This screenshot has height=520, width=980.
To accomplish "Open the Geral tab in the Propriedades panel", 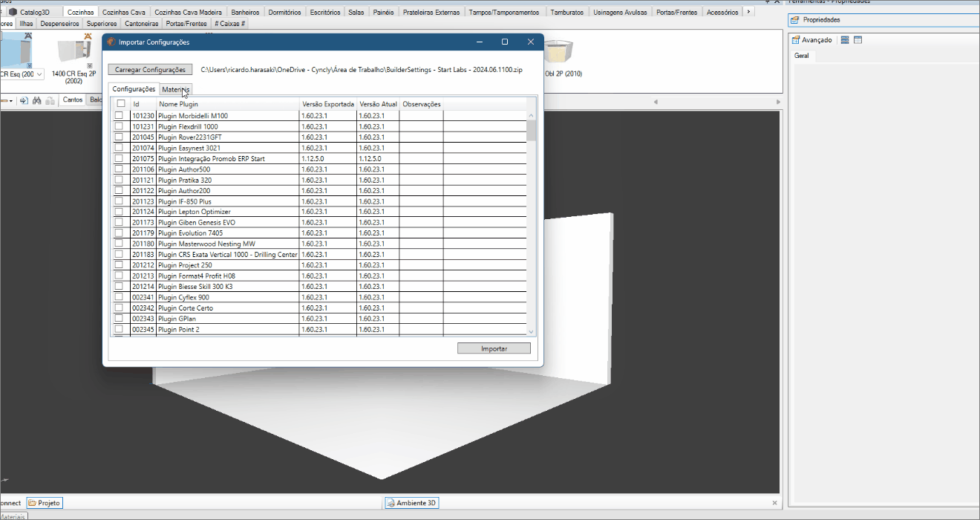I will pyautogui.click(x=802, y=56).
